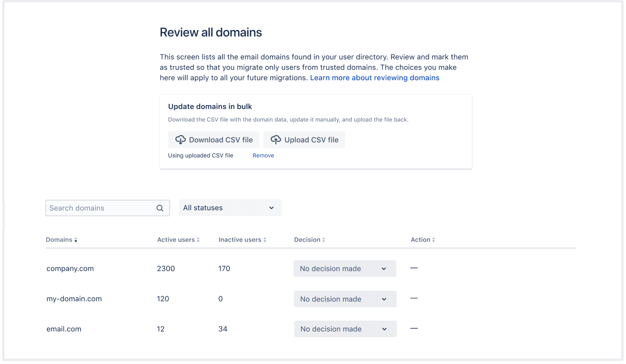Image resolution: width=626 pixels, height=364 pixels.
Task: Open Learn more about reviewing domains link
Action: pyautogui.click(x=374, y=78)
